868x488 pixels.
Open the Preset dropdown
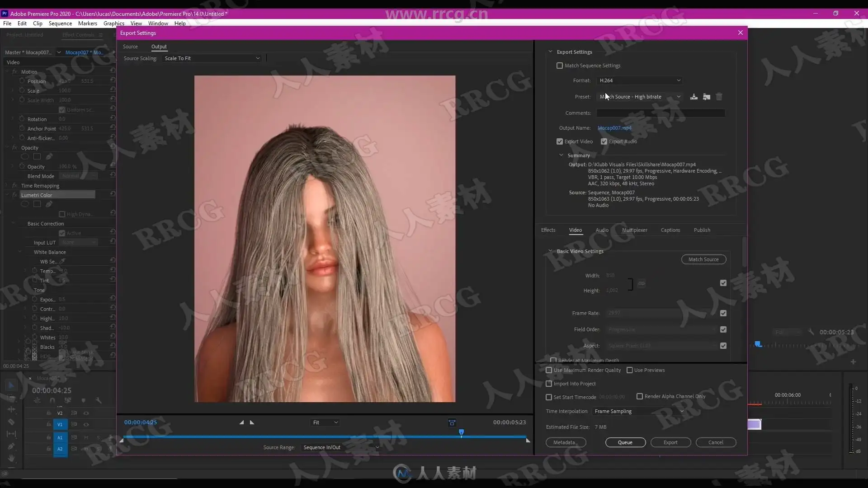[640, 97]
